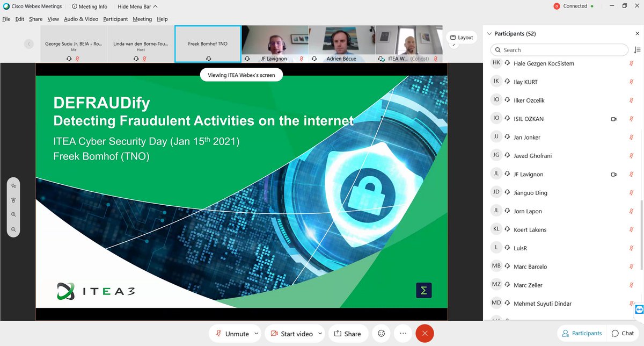Click the zoom in magnifier icon
Screen dimensions: 644x346
tap(13, 214)
